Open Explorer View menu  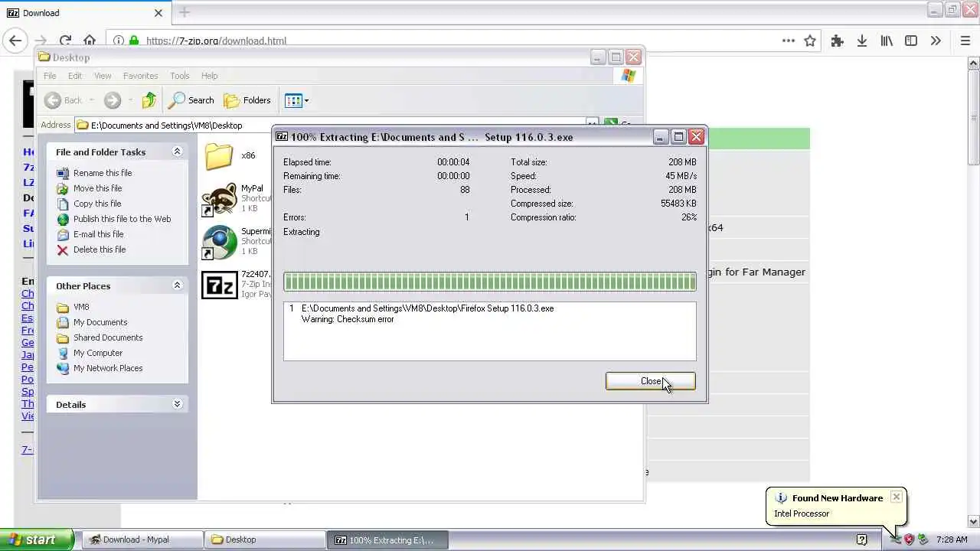[103, 76]
